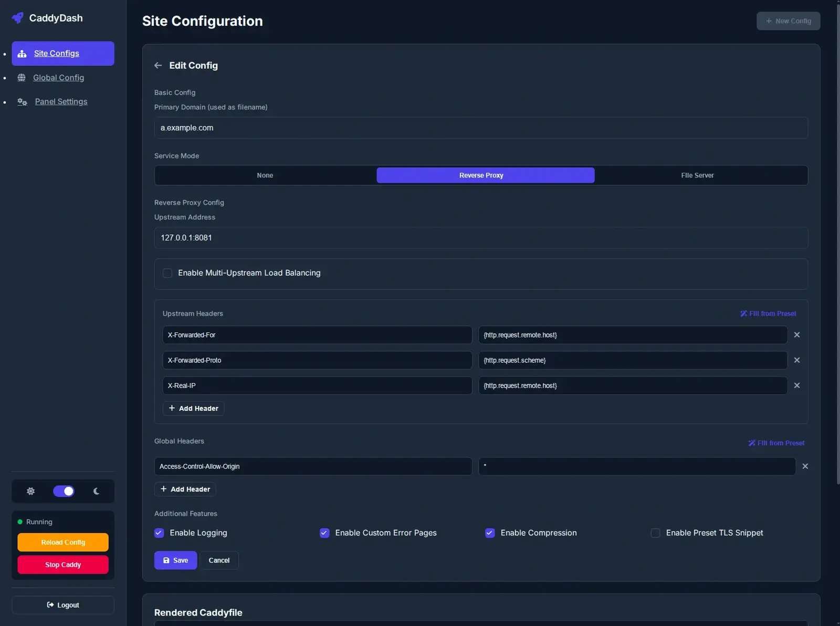
Task: Click the Panel Settings gears icon
Action: pos(22,102)
